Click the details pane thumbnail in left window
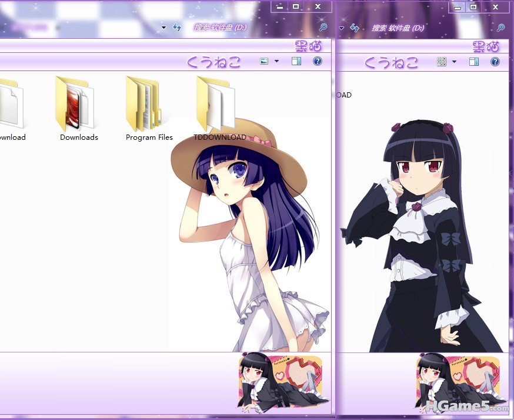 click(281, 383)
